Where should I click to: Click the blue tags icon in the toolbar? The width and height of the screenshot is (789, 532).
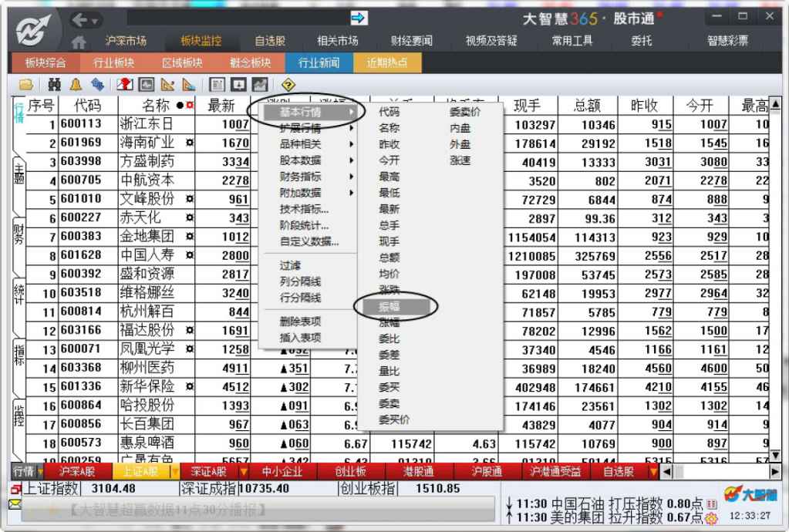coord(98,85)
